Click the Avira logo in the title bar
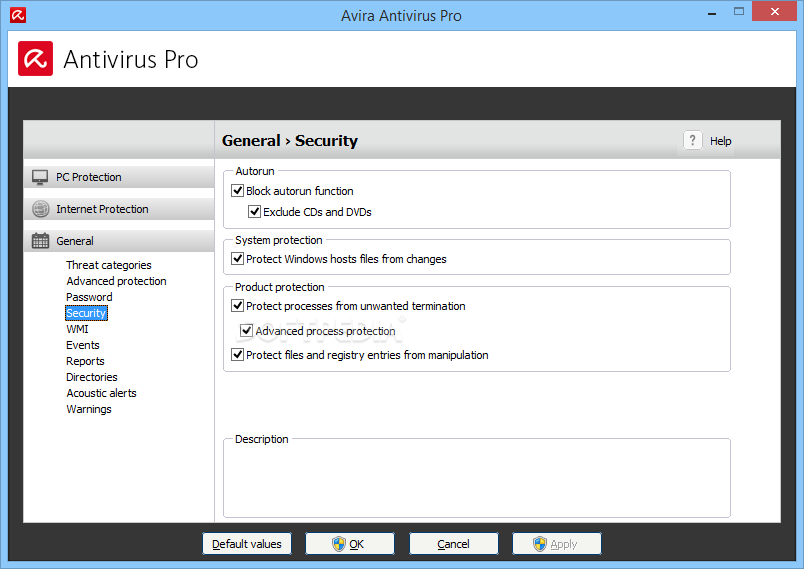This screenshot has width=804, height=569. (x=18, y=15)
